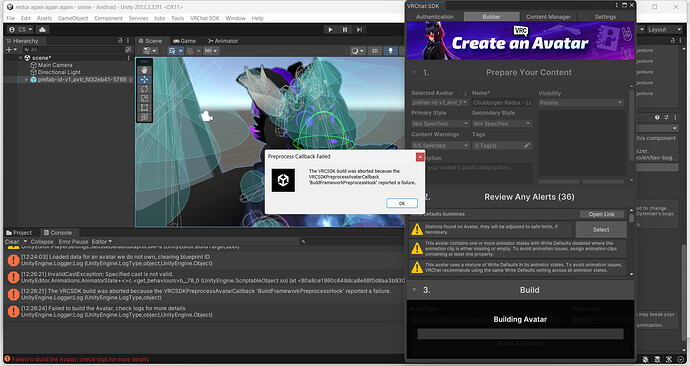Select Main Camera in Hierarchy
Screen dimensions: 690x366
pyautogui.click(x=55, y=65)
